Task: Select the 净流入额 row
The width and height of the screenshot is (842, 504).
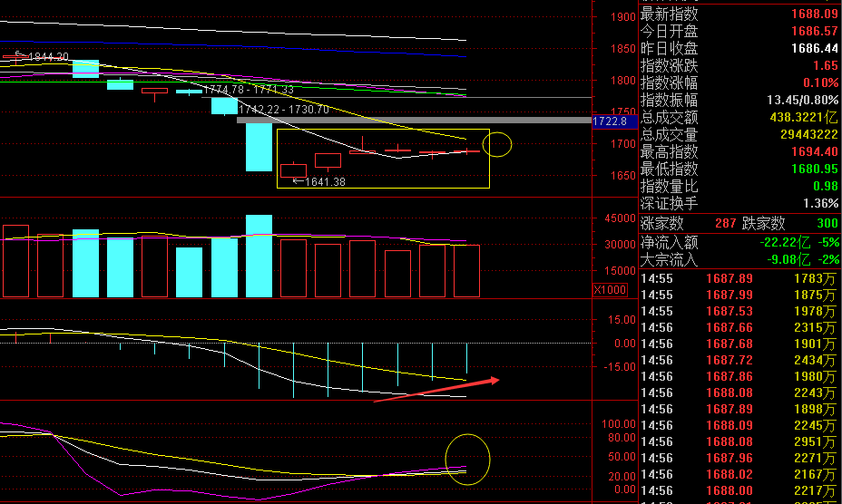Action: coord(739,242)
